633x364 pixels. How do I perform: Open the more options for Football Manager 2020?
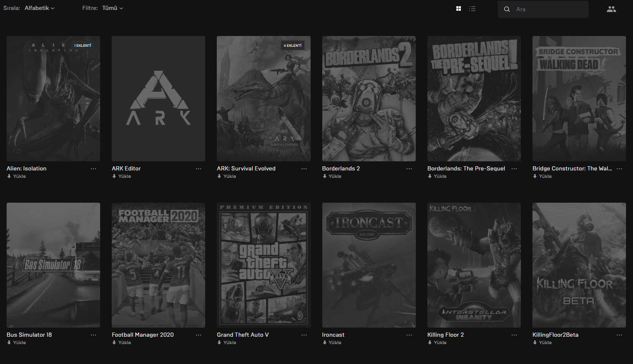pyautogui.click(x=199, y=335)
